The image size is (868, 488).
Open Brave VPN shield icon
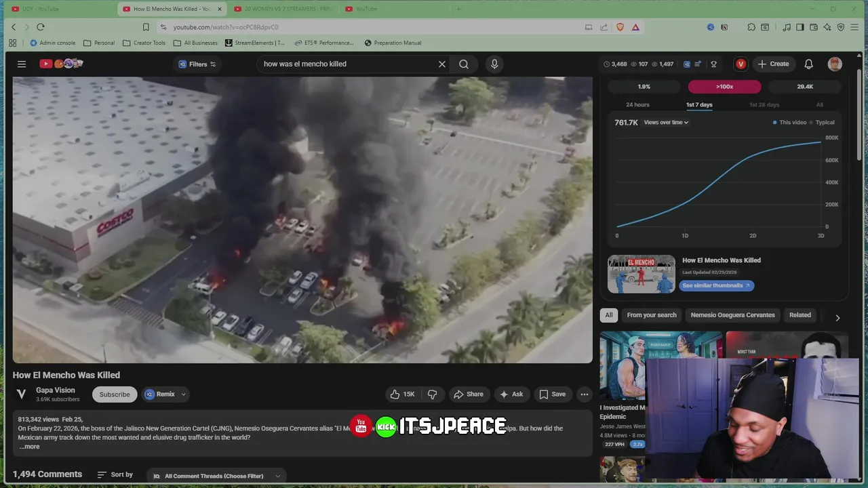841,27
